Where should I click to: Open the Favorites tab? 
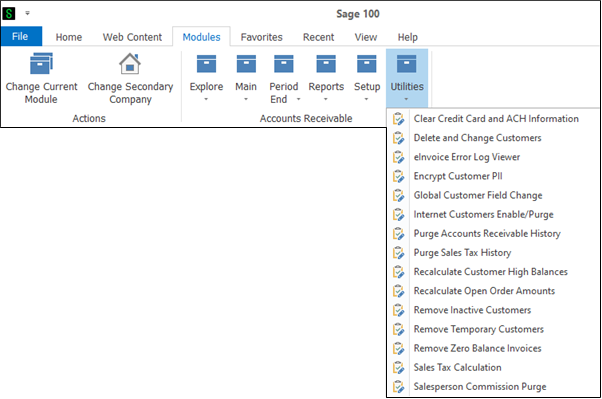(x=261, y=37)
